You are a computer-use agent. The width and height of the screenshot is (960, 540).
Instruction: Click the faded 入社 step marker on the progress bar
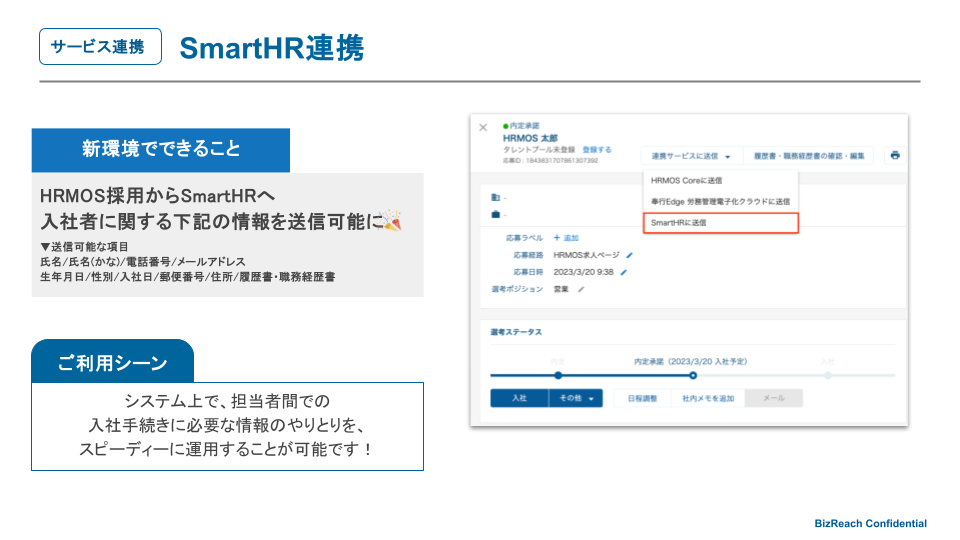pyautogui.click(x=828, y=375)
